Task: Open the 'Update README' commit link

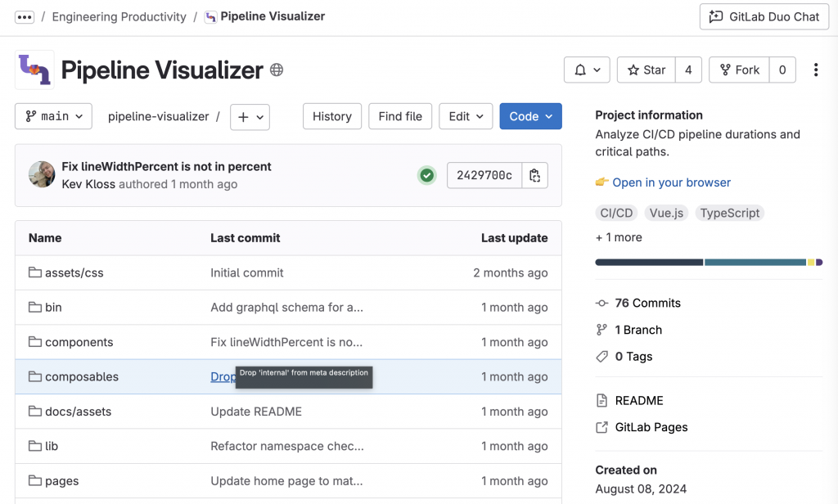Action: click(256, 412)
